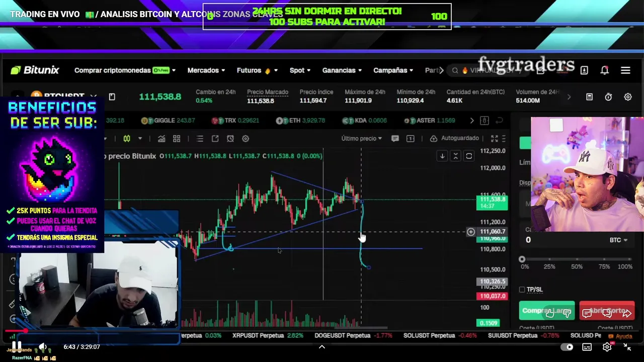Click the plus marker on price axis
Image resolution: width=644 pixels, height=362 pixels.
471,232
